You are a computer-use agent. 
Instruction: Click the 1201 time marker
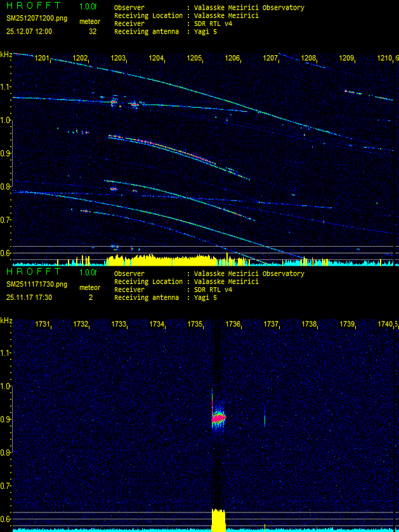point(42,58)
